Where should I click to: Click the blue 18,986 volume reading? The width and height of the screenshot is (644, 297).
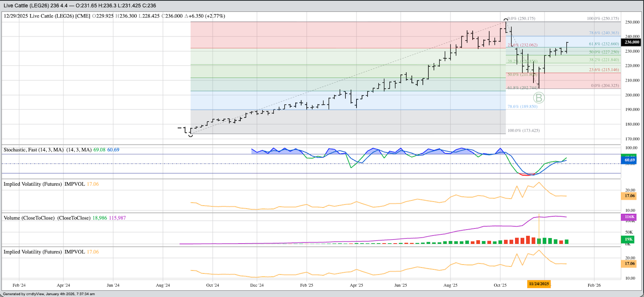[99, 218]
